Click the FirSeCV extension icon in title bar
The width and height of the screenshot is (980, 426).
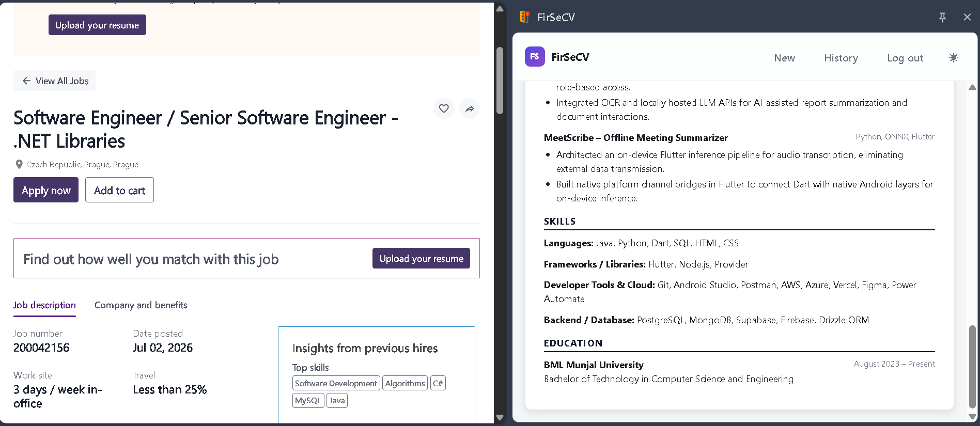point(525,17)
